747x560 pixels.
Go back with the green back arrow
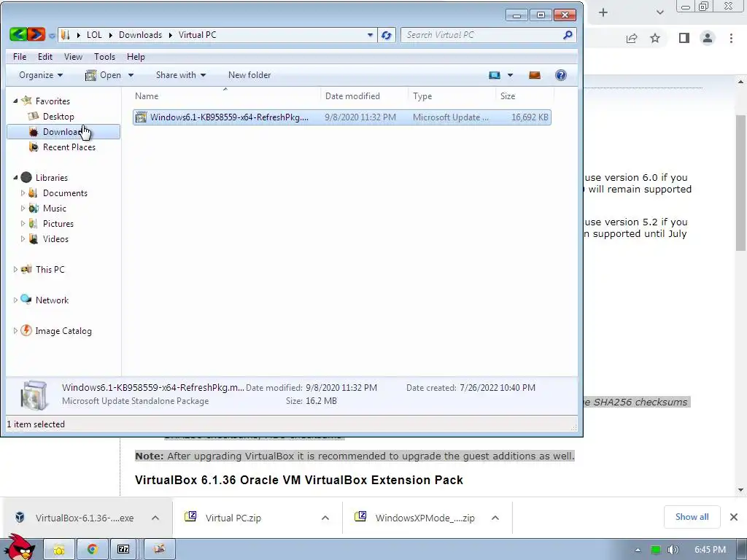(x=18, y=34)
